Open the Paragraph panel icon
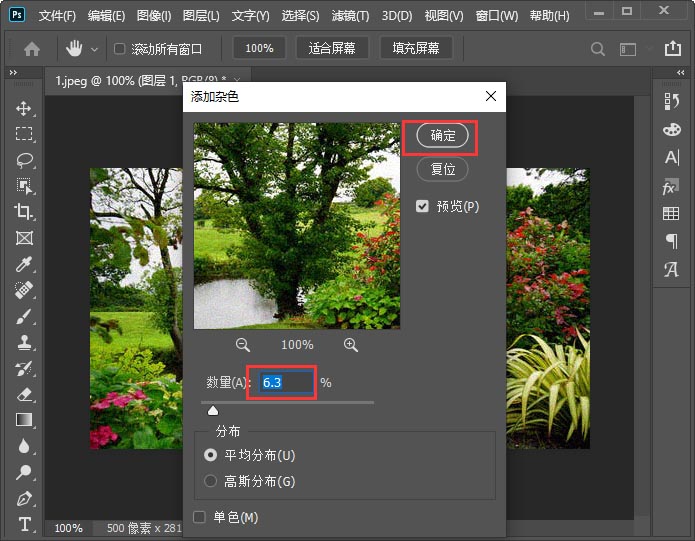This screenshot has width=695, height=541. pos(672,241)
